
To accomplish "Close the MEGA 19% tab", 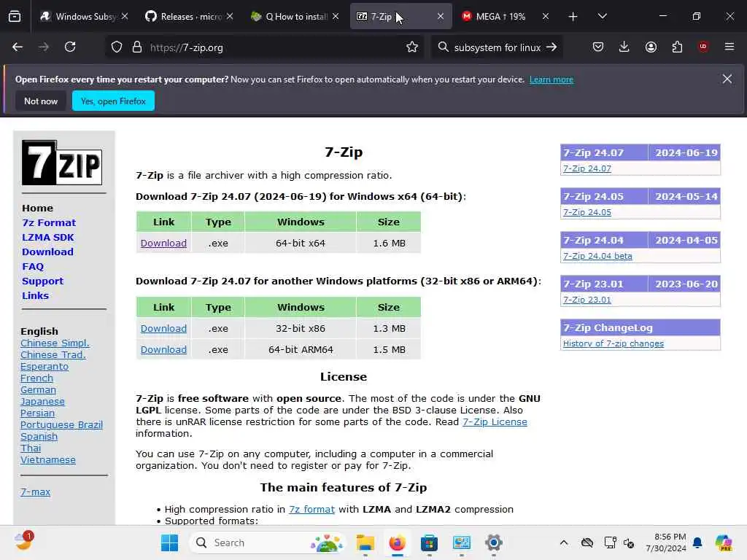I will (x=546, y=17).
